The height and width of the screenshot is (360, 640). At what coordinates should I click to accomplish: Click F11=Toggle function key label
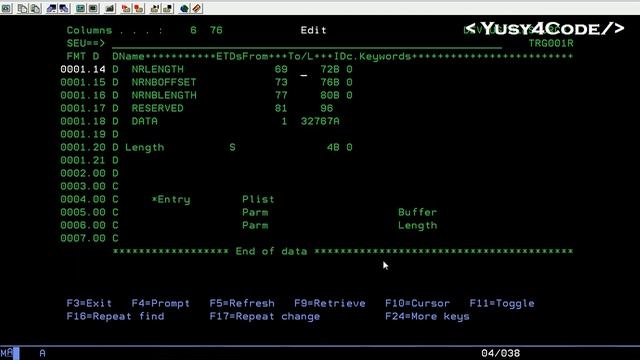click(x=502, y=303)
